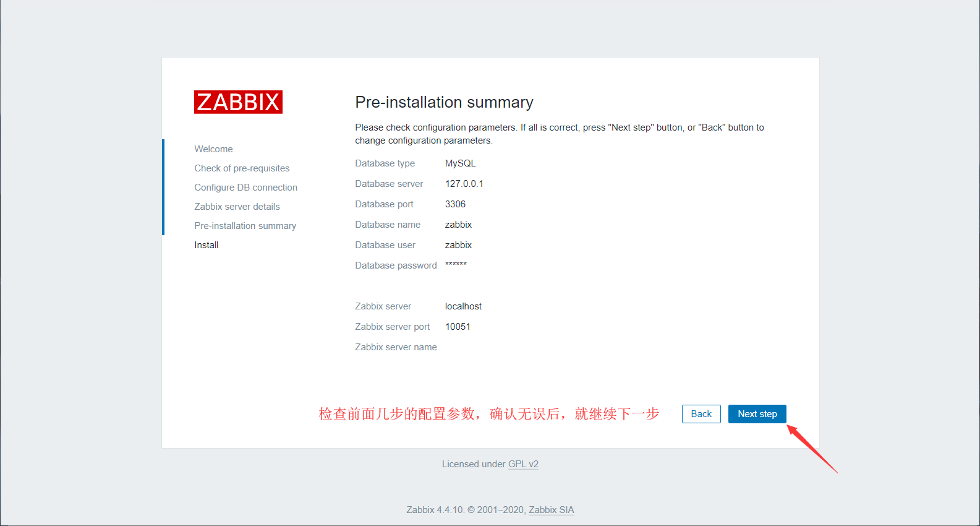Click the Back button
This screenshot has width=980, height=526.
tap(701, 414)
